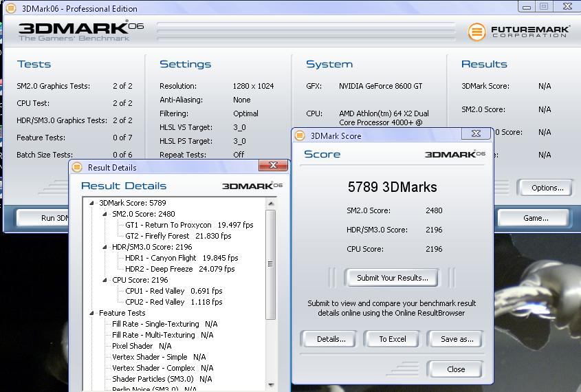
Task: Collapse the SM2.0 Score: 2480 node
Action: pos(105,214)
